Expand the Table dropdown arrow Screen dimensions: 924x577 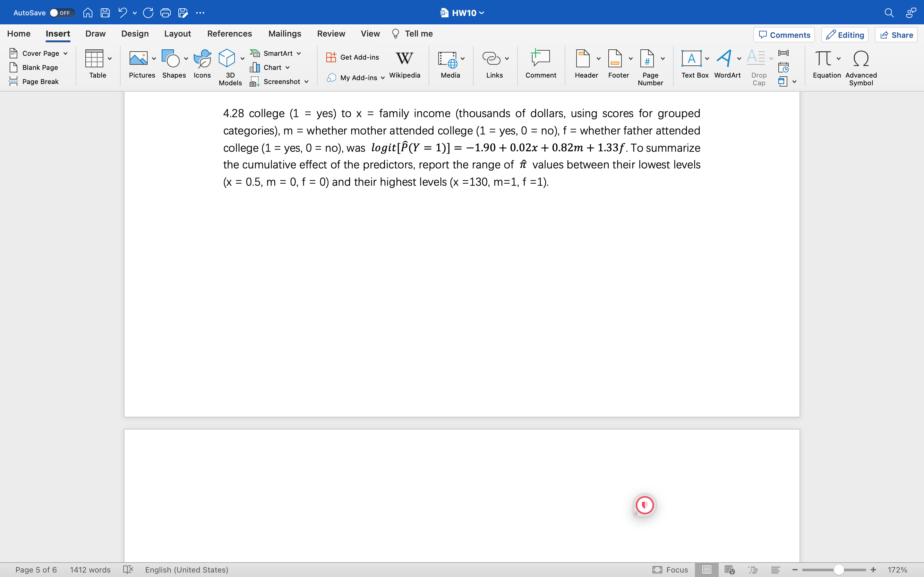point(110,59)
